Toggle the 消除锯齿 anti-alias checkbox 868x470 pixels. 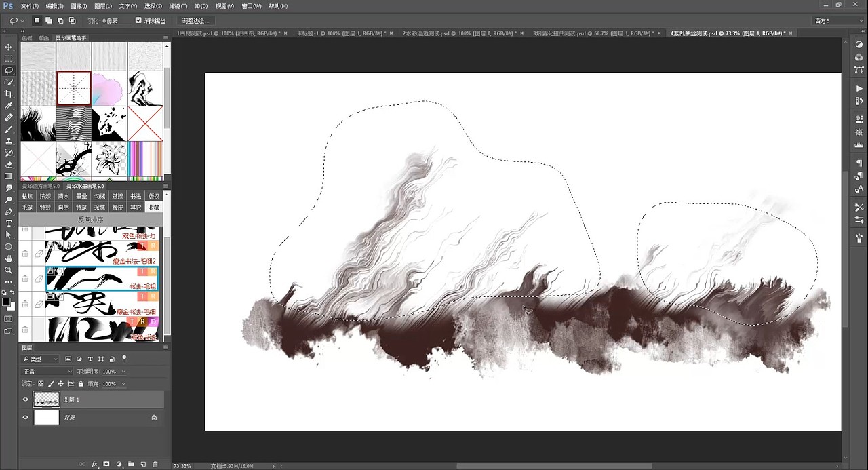pos(139,20)
